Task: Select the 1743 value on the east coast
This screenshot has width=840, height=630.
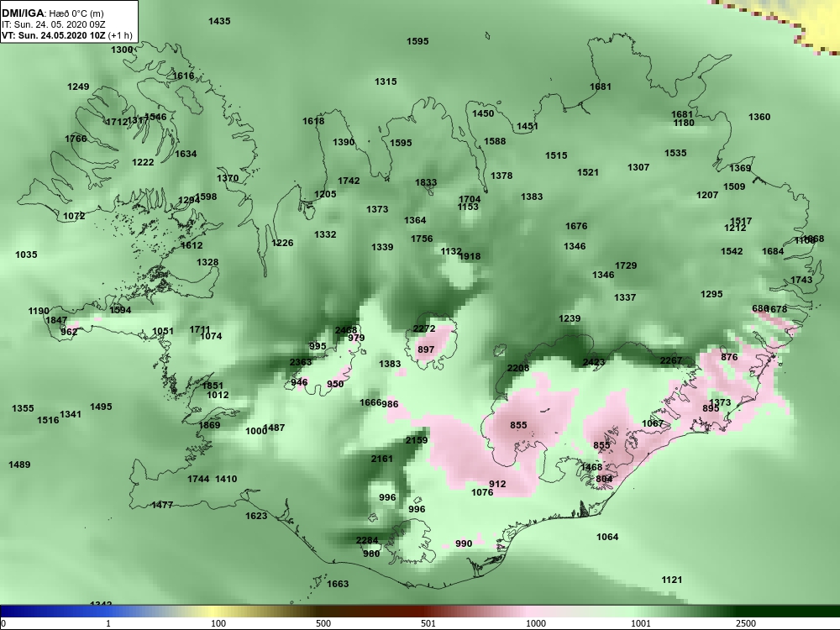Action: (x=801, y=280)
